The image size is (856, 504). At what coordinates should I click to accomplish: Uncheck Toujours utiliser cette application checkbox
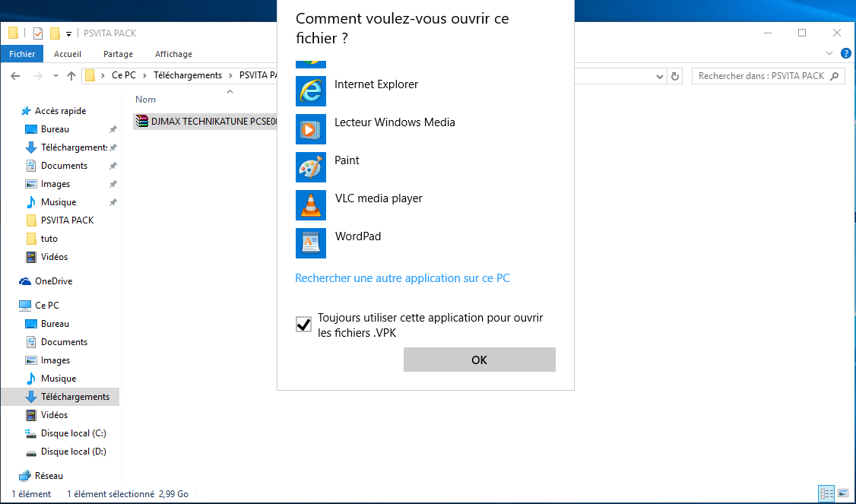[x=303, y=325]
